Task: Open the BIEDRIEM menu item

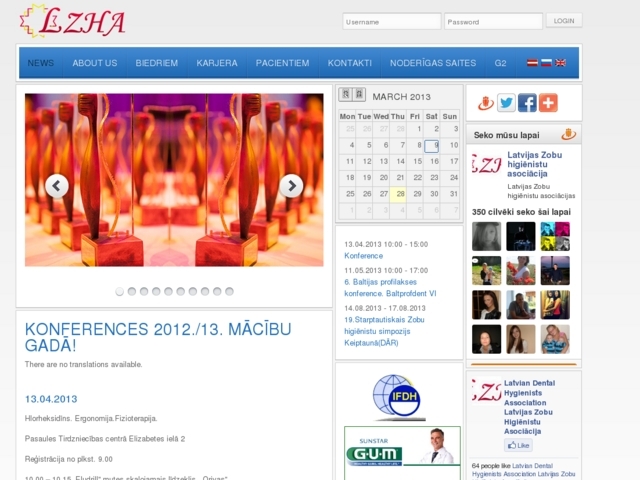Action: click(x=157, y=63)
